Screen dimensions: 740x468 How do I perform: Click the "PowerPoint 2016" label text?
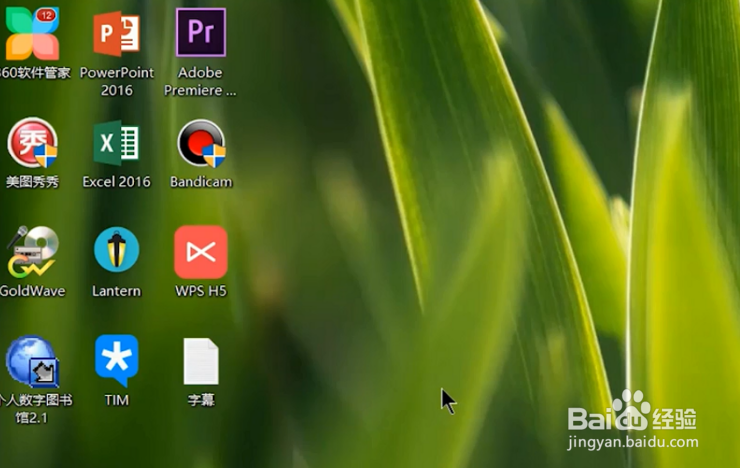tap(117, 81)
